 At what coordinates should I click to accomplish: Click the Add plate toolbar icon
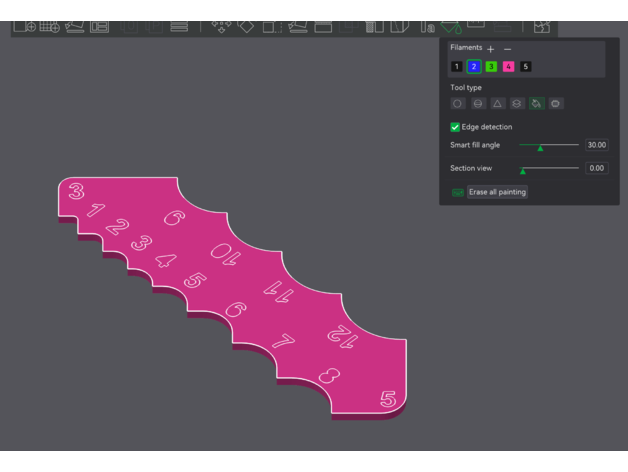pos(50,27)
